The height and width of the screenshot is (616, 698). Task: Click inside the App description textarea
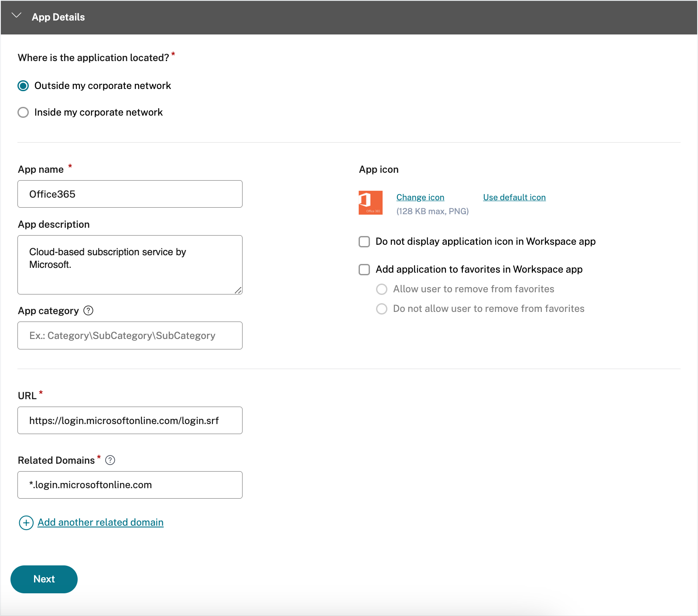click(130, 265)
